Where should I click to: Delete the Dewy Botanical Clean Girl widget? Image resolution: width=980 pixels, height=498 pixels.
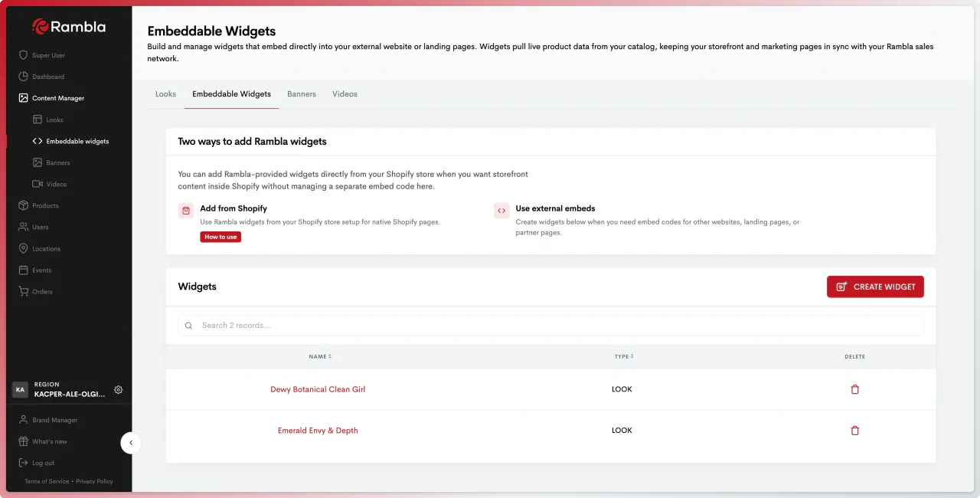click(x=855, y=389)
